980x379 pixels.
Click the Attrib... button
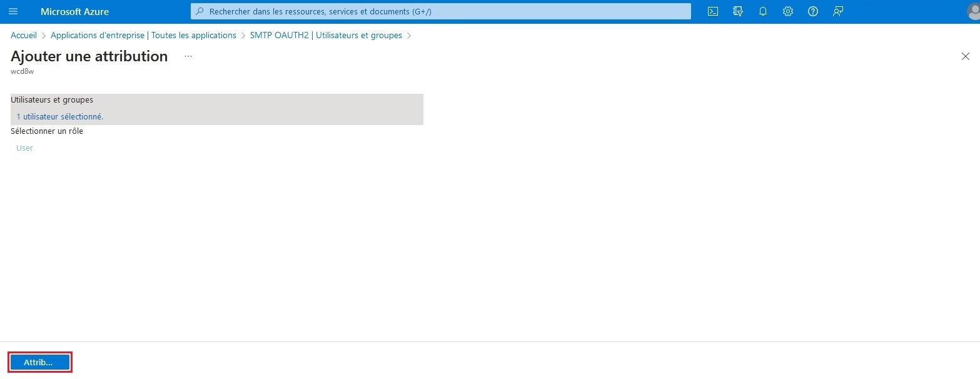coord(40,362)
